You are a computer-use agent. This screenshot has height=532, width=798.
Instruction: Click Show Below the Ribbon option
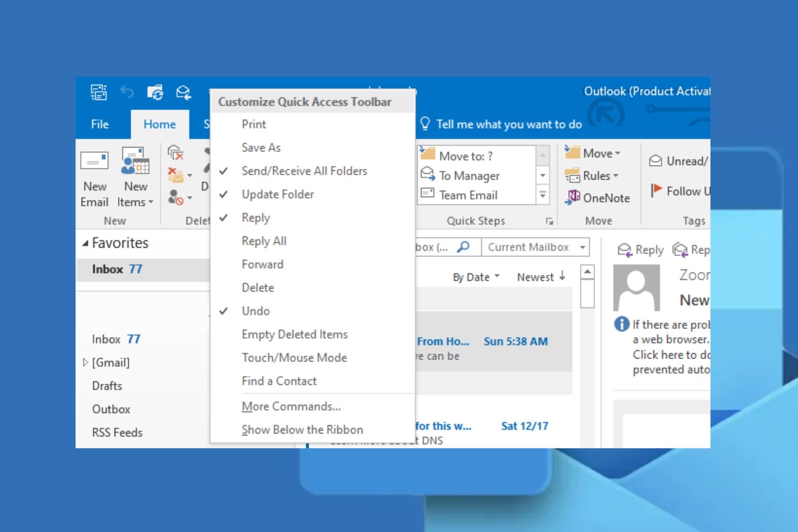(303, 429)
